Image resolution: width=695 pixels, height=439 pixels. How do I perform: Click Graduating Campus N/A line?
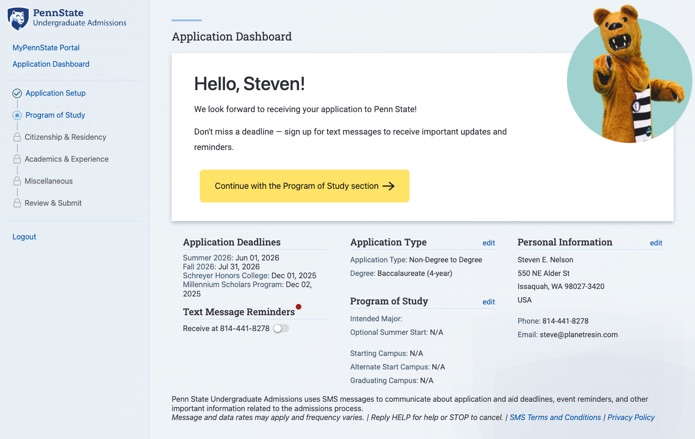392,380
